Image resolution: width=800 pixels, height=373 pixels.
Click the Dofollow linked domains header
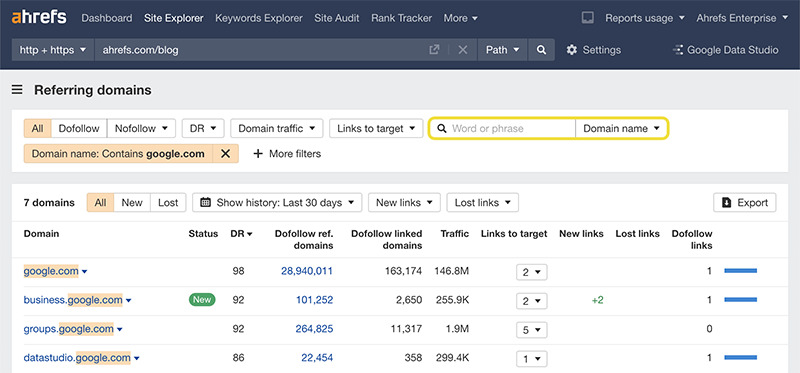(x=387, y=239)
